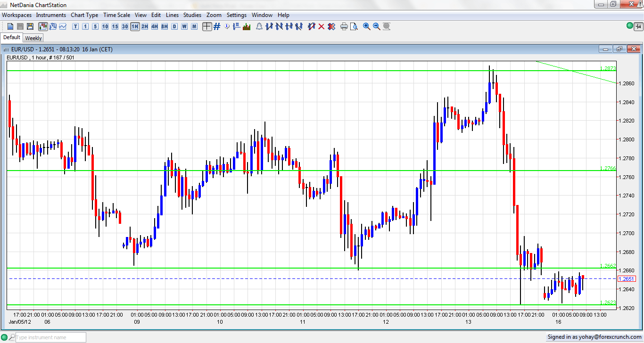Save workspace with floppy disk icon
The image size is (644, 343).
[x=30, y=26]
